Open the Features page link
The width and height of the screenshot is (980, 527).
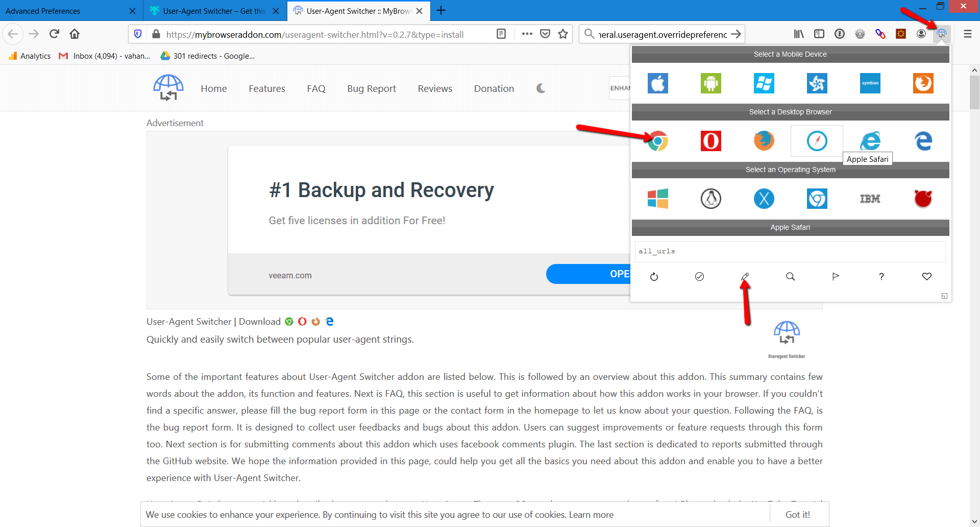click(x=266, y=88)
